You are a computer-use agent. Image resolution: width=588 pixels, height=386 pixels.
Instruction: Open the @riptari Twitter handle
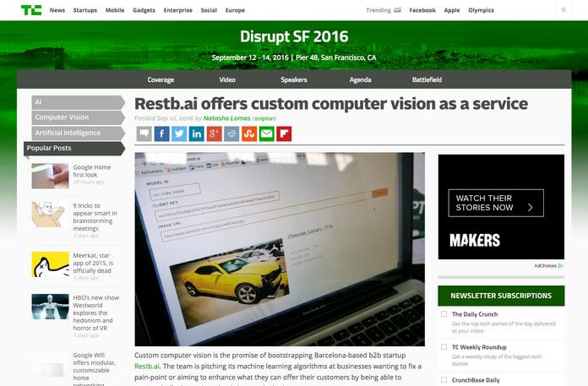pyautogui.click(x=264, y=118)
